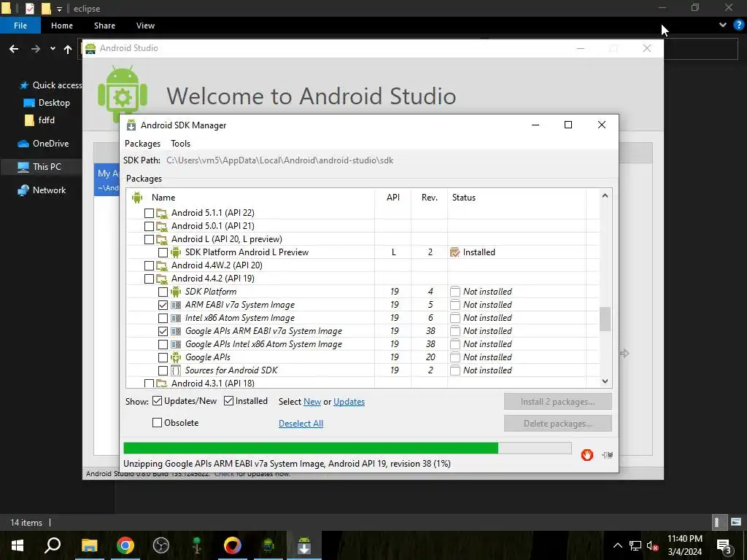Viewport: 747px width, 560px height.
Task: Click the Not installed status icon in the Google APIs row, revision 20
Action: click(455, 357)
